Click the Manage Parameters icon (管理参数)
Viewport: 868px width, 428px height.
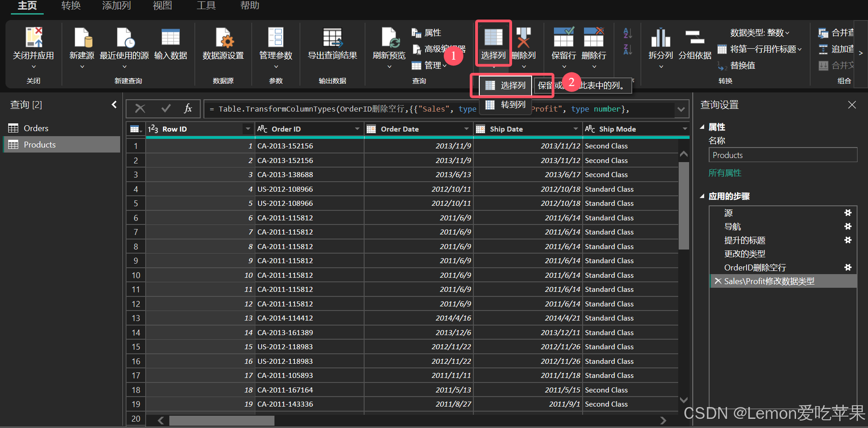[276, 37]
